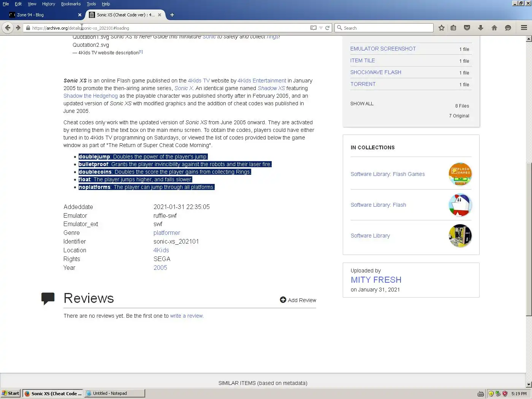
Task: Open the EMULATOR SCREENSHOT download link
Action: pyautogui.click(x=383, y=49)
